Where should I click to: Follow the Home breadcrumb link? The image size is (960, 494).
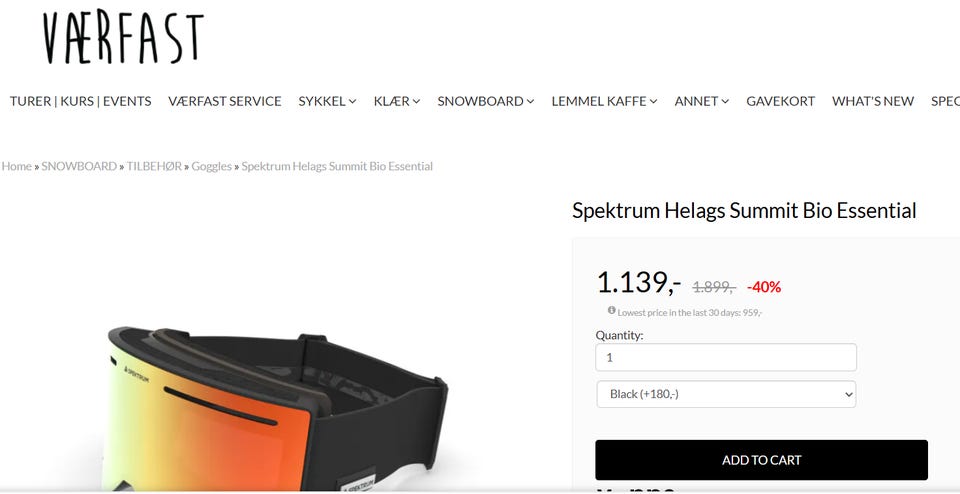pos(17,166)
